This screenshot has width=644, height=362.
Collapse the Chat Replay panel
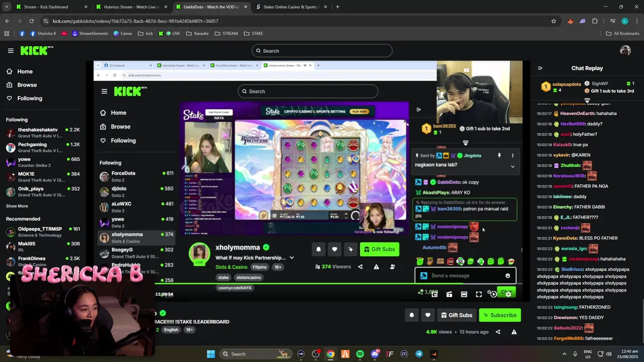click(540, 68)
